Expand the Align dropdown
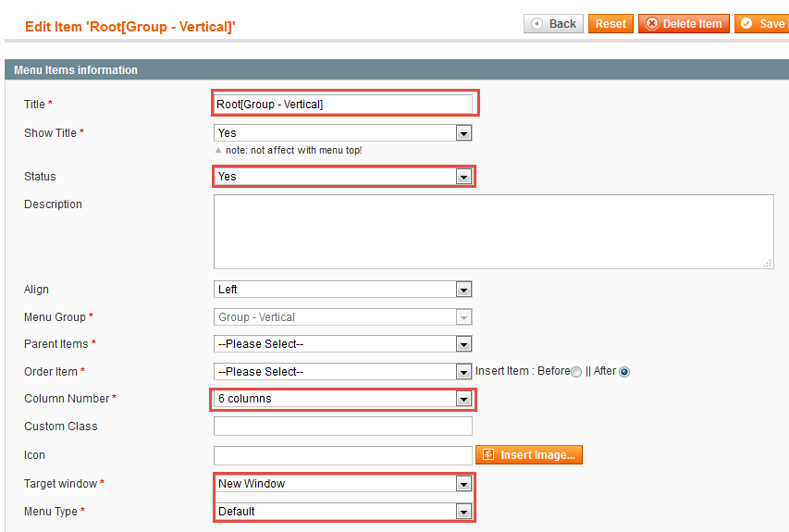This screenshot has width=789, height=532. pos(342,290)
